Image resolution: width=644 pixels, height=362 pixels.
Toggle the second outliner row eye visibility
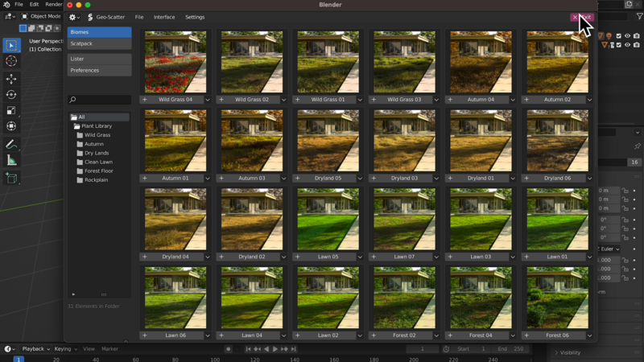coord(628,45)
